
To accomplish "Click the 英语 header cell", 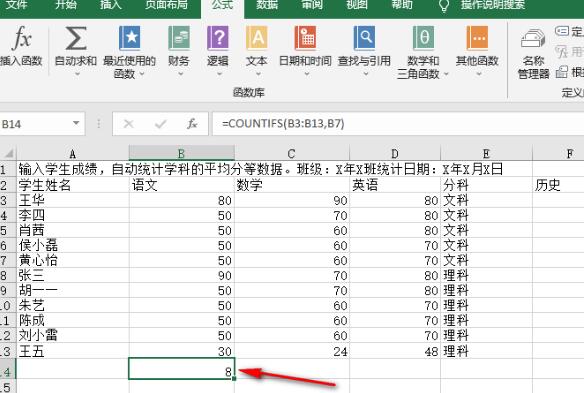I will [395, 185].
